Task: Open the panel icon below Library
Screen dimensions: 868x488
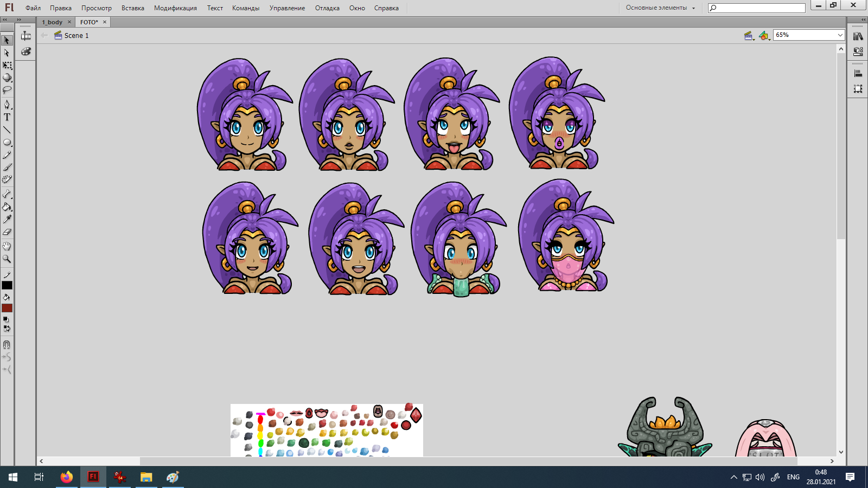Action: pos(858,52)
